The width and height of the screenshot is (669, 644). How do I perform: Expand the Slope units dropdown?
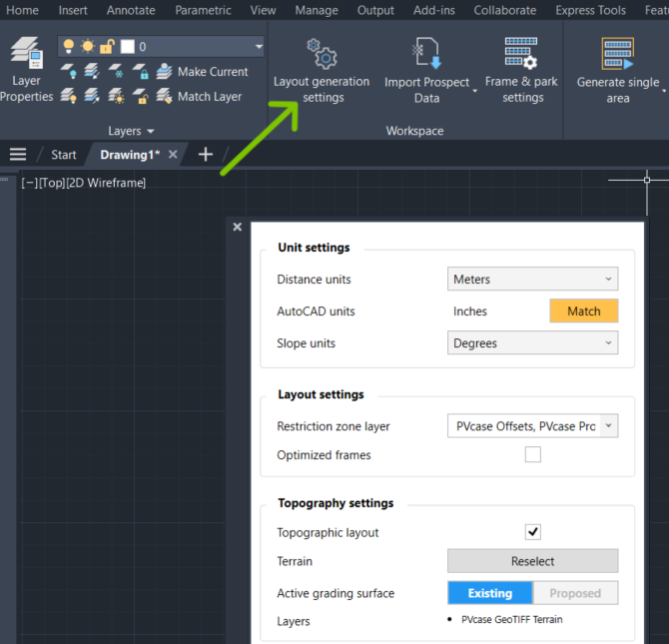[x=532, y=343]
